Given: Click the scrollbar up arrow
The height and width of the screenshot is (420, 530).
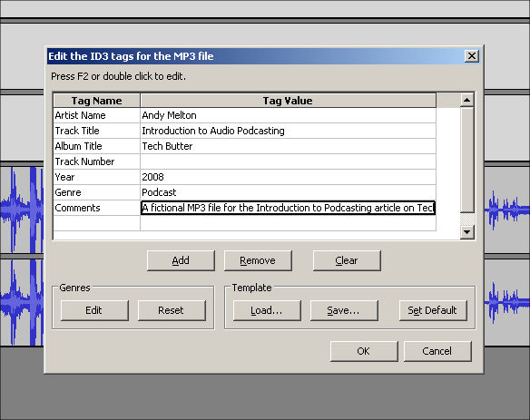Looking at the screenshot, I should point(466,100).
